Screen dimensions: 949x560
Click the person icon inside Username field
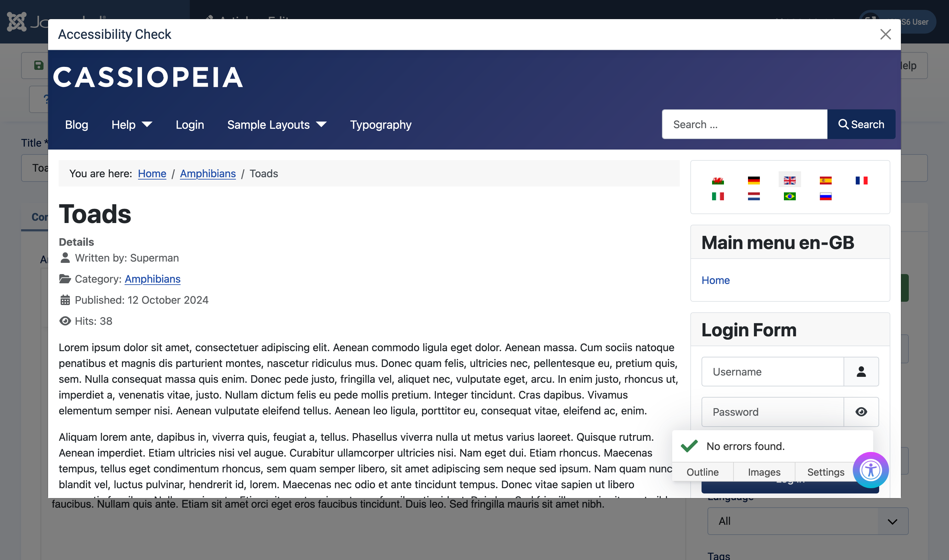click(x=861, y=372)
